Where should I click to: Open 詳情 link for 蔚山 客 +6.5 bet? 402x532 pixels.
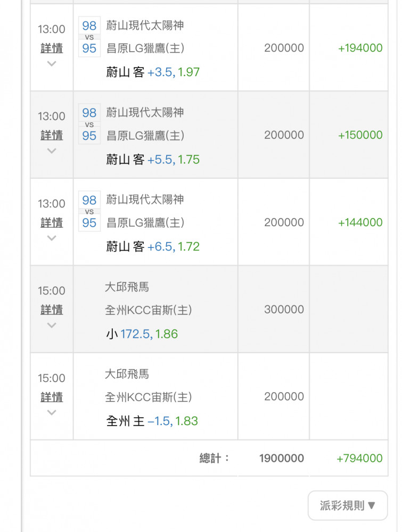coord(52,223)
